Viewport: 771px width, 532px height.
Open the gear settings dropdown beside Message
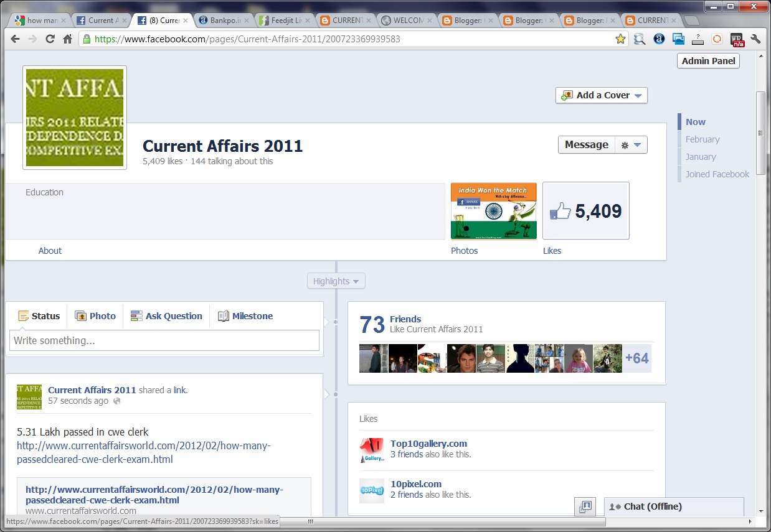click(x=631, y=144)
